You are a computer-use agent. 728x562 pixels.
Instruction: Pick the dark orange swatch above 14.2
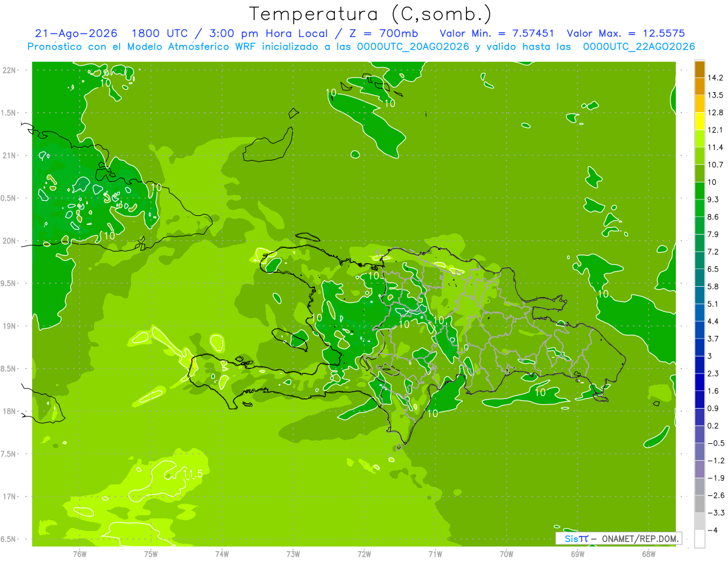pos(699,69)
